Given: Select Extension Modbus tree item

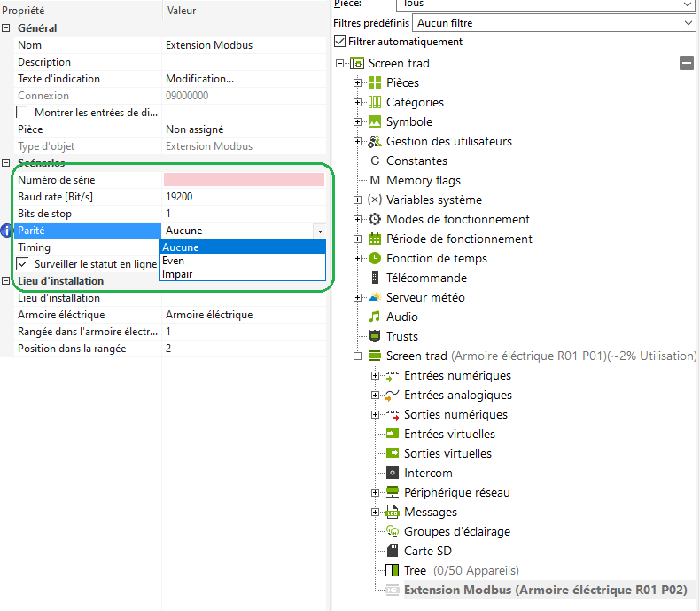Looking at the screenshot, I should coord(545,590).
